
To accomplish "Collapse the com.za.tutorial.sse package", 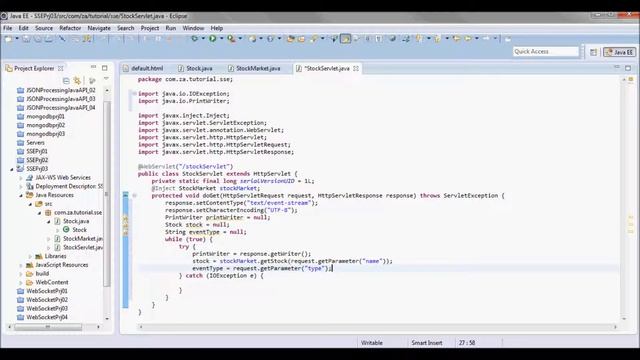I will 40,213.
